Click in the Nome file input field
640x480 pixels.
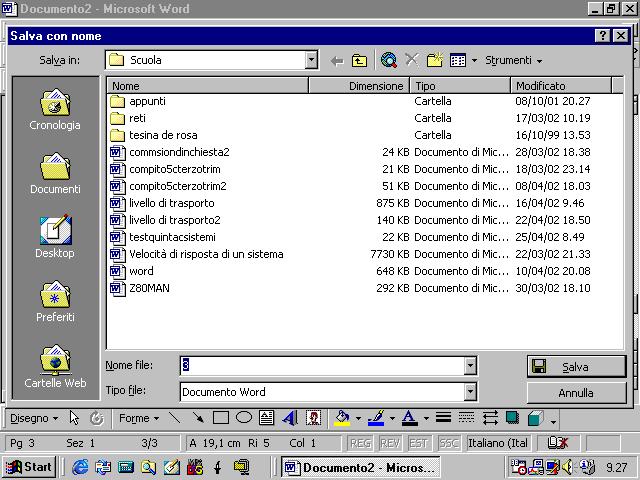[322, 366]
